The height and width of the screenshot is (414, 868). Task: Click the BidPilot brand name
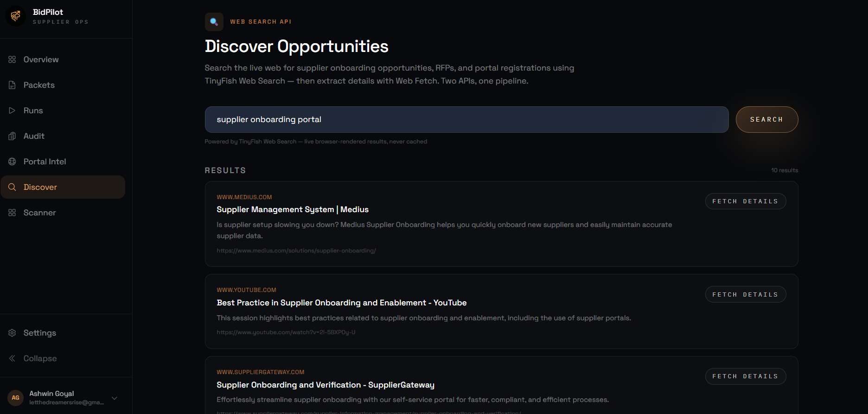[48, 12]
